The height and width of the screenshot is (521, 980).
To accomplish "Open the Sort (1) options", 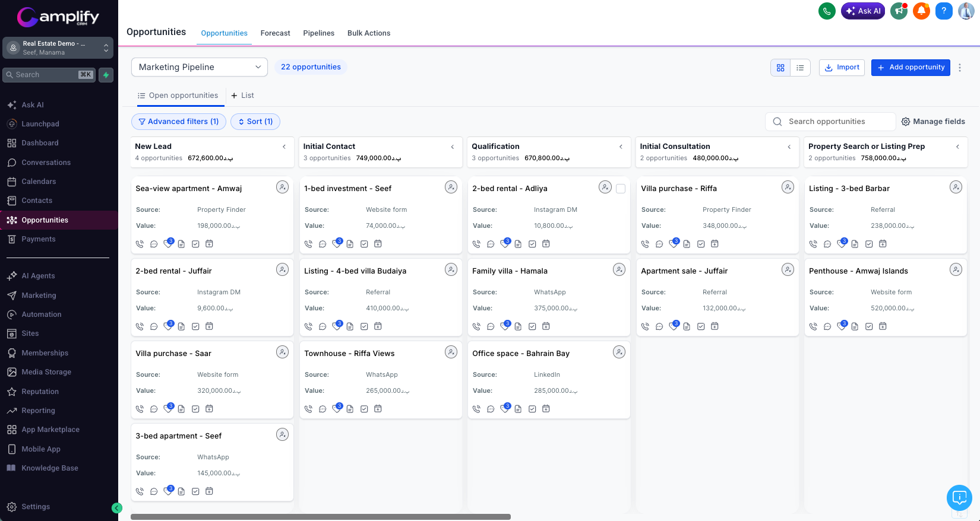I will coord(255,122).
